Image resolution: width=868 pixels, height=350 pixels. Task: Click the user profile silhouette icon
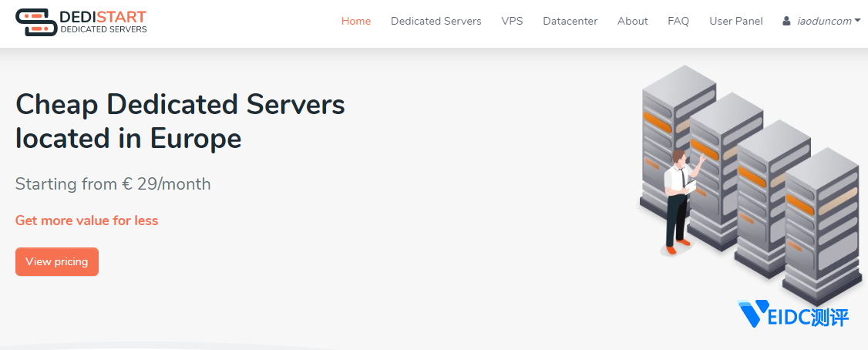click(786, 22)
